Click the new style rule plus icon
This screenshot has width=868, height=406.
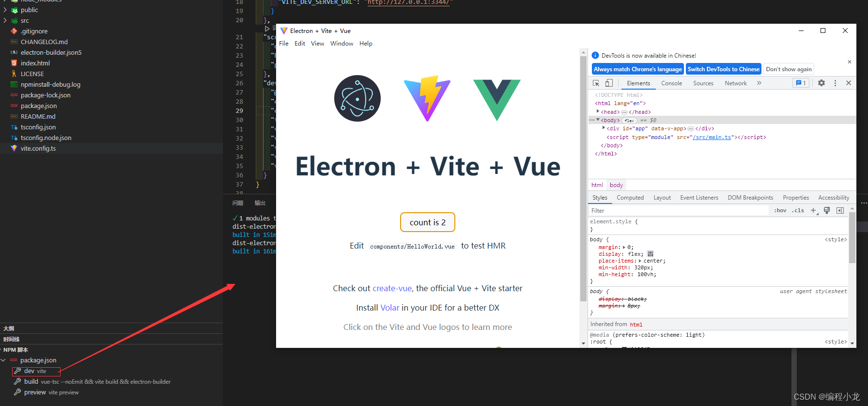pos(814,211)
